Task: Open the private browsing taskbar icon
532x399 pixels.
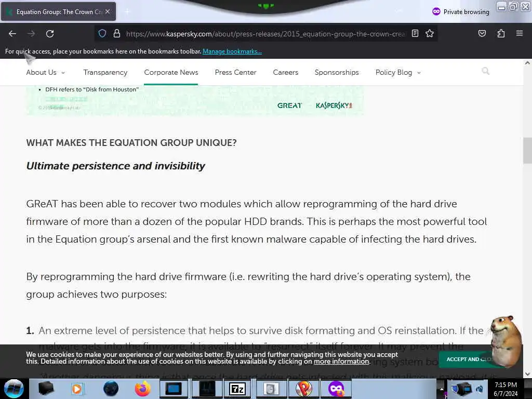Action: [x=336, y=389]
